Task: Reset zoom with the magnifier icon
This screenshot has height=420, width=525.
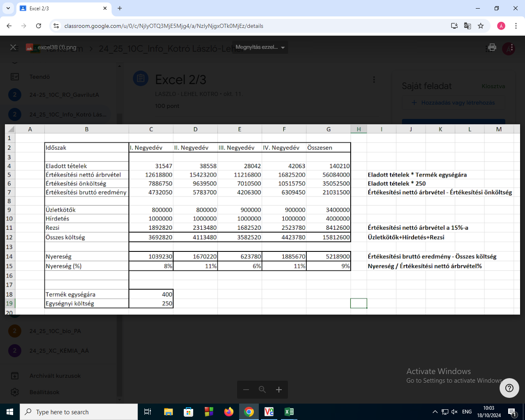Action: pos(262,390)
